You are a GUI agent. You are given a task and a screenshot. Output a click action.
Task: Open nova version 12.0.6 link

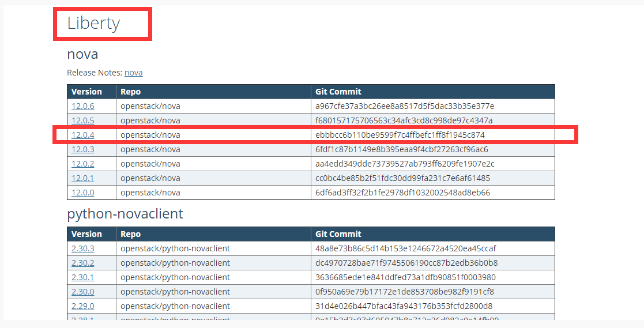pos(82,106)
